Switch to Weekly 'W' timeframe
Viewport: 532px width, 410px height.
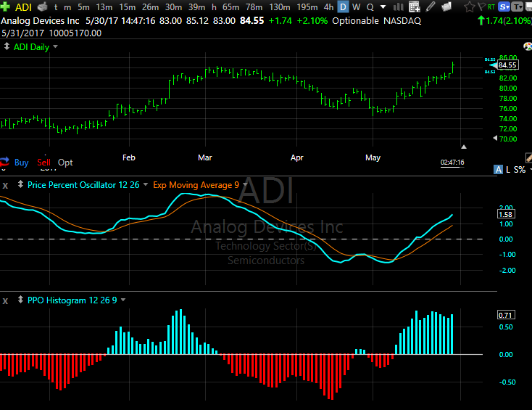pyautogui.click(x=357, y=7)
